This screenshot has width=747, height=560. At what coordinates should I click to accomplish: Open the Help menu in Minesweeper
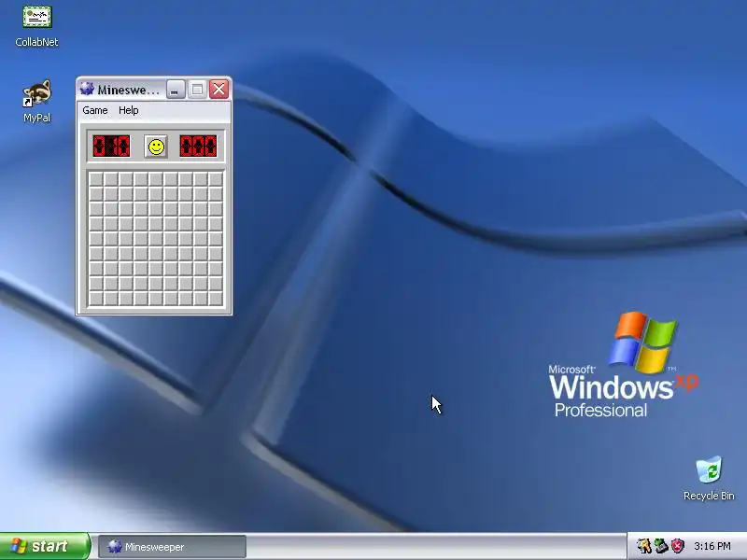[x=129, y=110]
